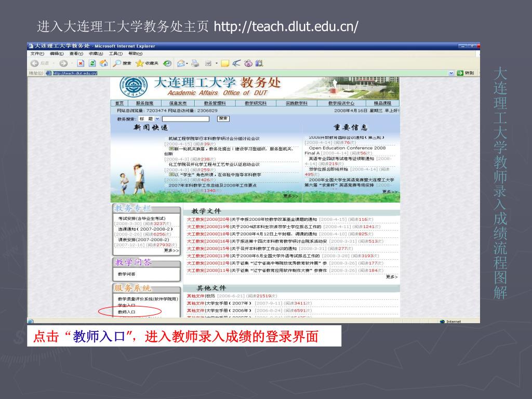
Task: Open the 文件(F) menu
Action: (37, 54)
